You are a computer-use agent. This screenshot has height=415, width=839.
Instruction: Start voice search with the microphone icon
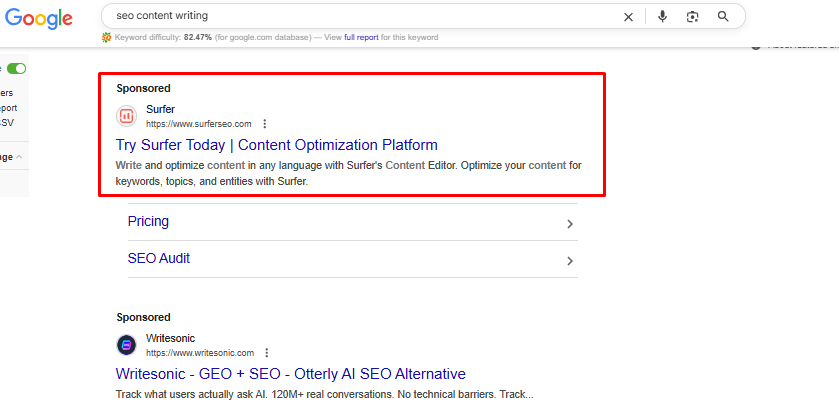click(x=662, y=17)
